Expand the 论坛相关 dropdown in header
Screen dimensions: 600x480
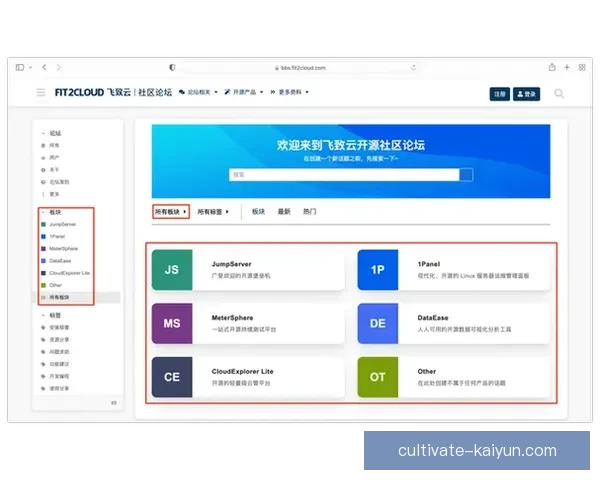click(x=199, y=92)
